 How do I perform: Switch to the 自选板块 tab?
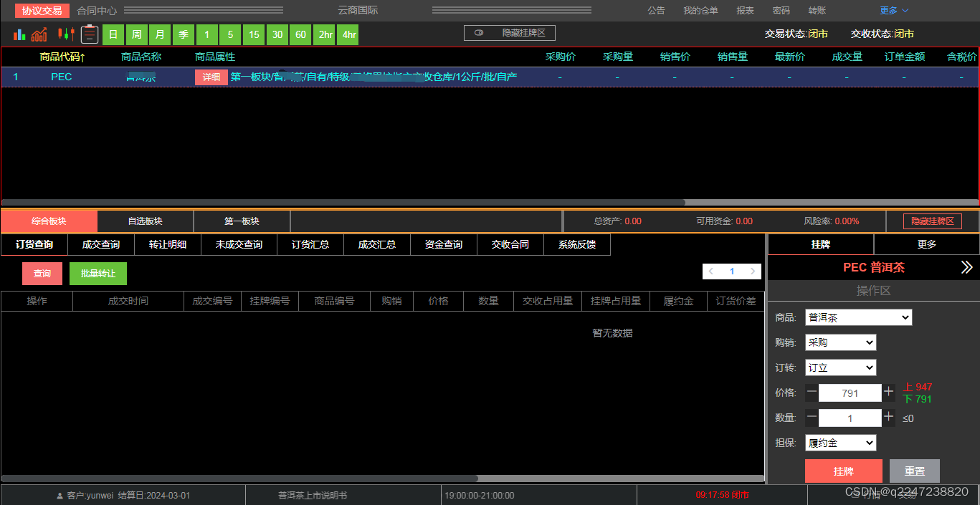click(146, 221)
